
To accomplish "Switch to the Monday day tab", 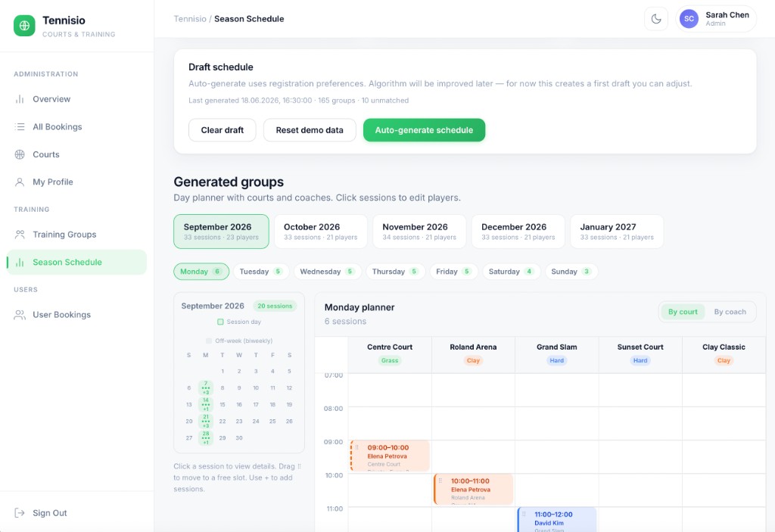I will coord(201,272).
